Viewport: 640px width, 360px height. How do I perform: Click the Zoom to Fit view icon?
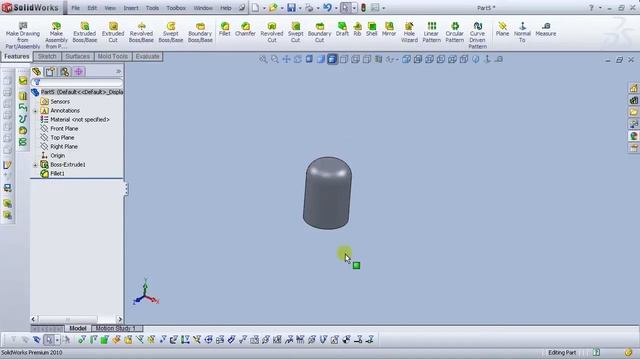point(263,60)
